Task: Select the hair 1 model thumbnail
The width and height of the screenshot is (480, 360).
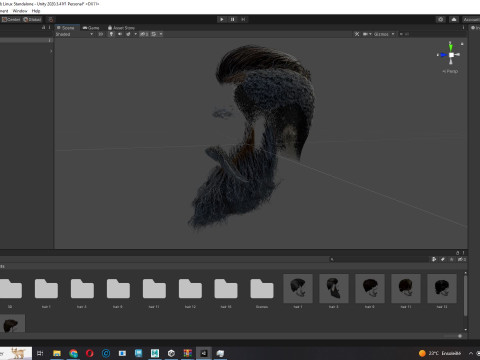Action: pyautogui.click(x=298, y=288)
